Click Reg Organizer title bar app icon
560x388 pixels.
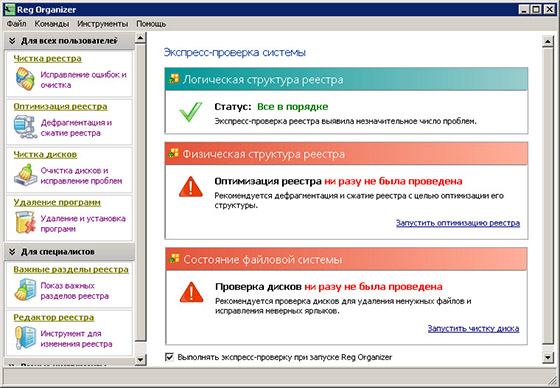(x=9, y=9)
